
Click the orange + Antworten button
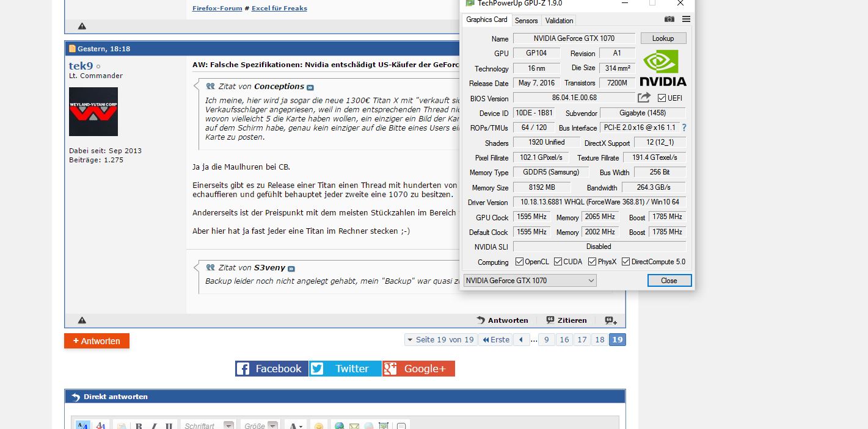(x=97, y=341)
